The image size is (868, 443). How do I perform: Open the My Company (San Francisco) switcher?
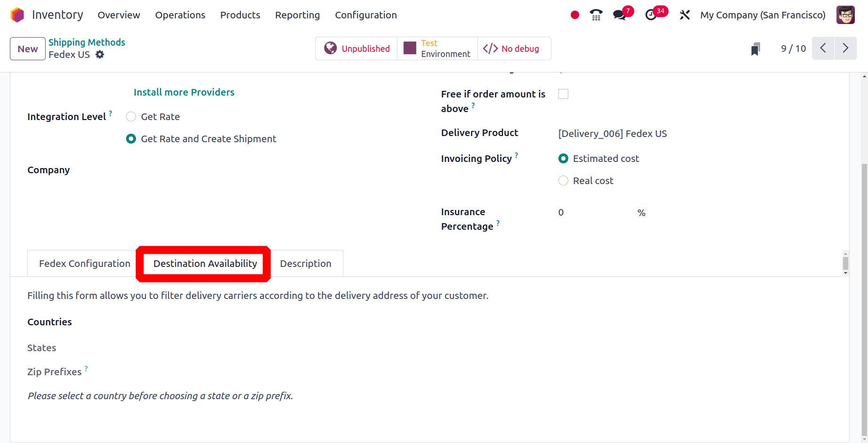coord(763,15)
